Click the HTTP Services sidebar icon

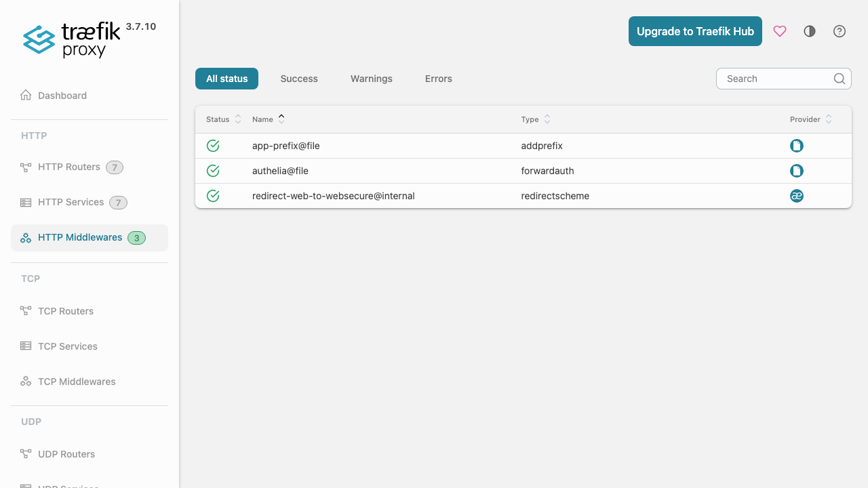(x=26, y=203)
